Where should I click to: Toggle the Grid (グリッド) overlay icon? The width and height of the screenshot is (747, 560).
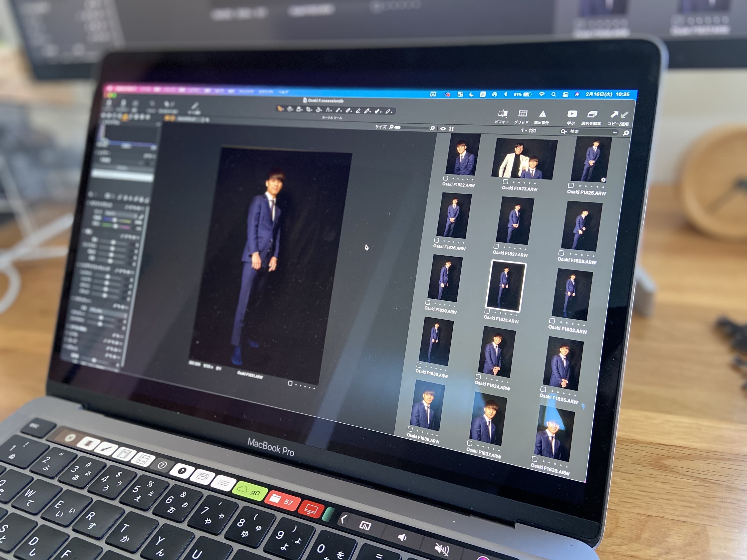coord(522,113)
